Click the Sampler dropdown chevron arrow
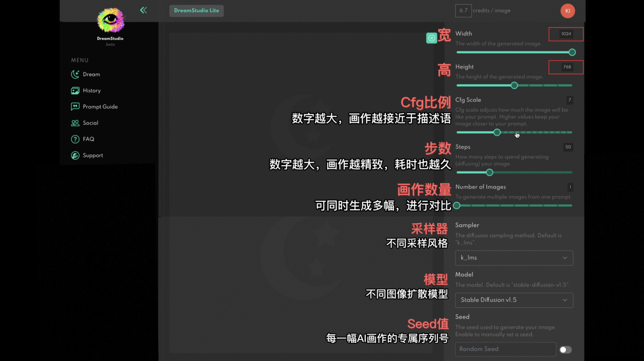The height and width of the screenshot is (361, 644). point(565,258)
